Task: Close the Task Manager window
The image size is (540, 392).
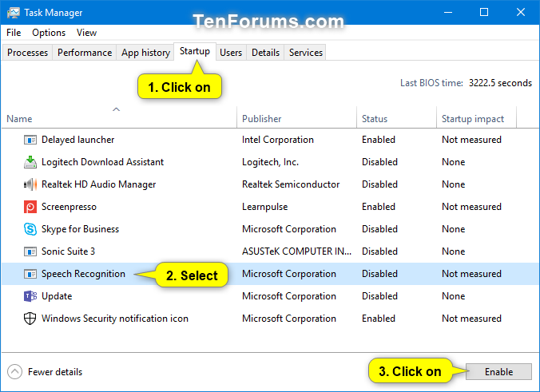Action: (521, 13)
